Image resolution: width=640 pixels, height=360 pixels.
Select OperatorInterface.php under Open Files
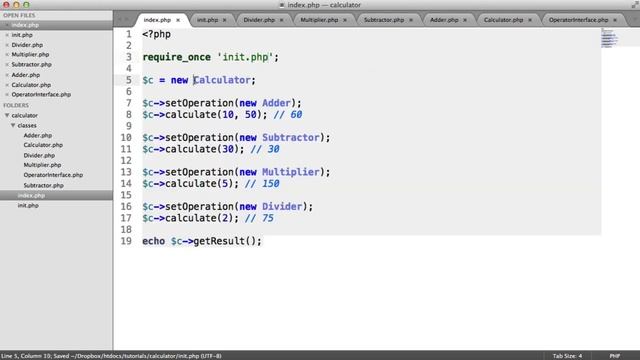[x=41, y=95]
